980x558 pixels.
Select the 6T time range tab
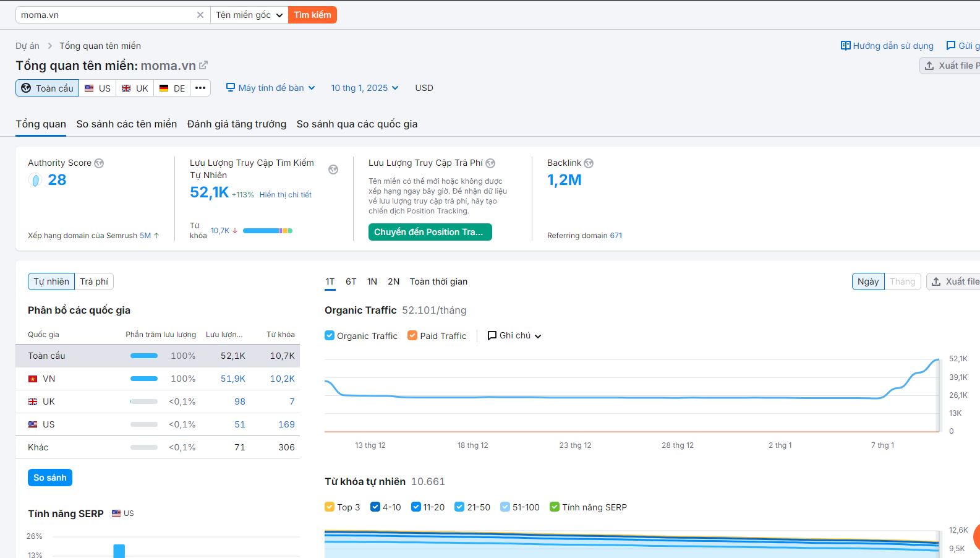(x=351, y=281)
